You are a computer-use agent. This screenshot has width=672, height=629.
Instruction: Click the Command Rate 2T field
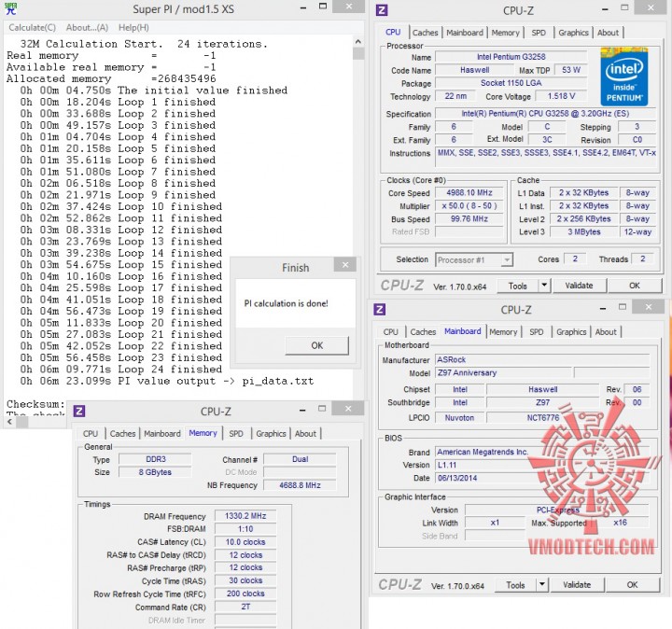coord(245,607)
